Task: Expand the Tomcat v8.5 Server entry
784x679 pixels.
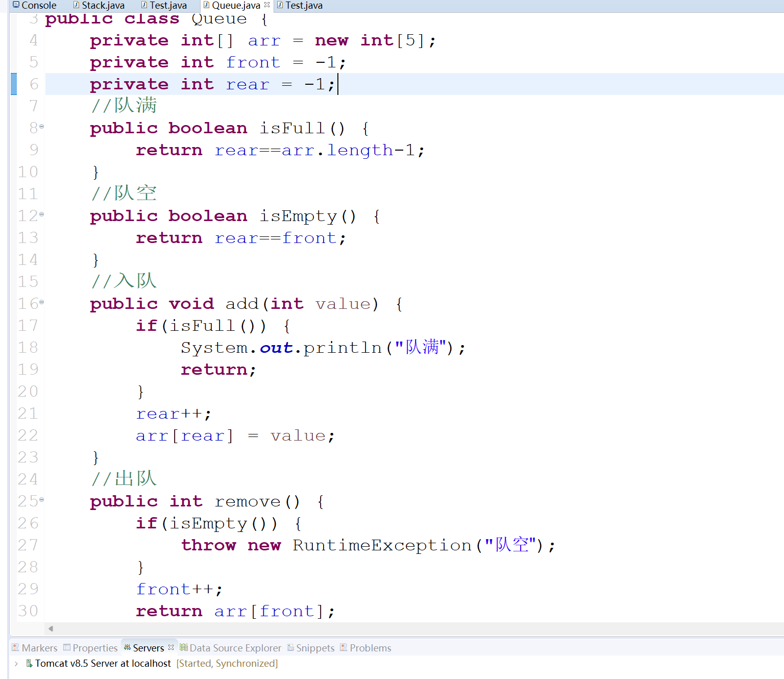Action: [16, 663]
